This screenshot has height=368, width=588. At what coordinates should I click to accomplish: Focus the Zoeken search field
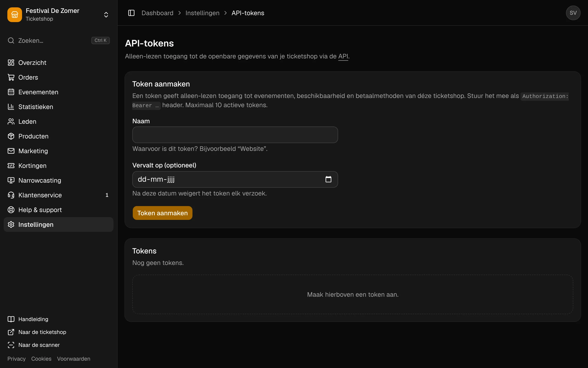point(59,40)
